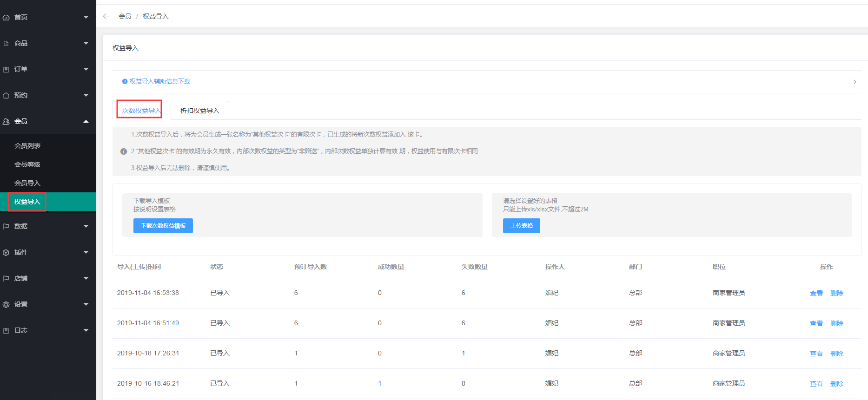Click the back arrow icon in breadcrumb
Viewport: 868px width, 400px height.
pos(106,16)
